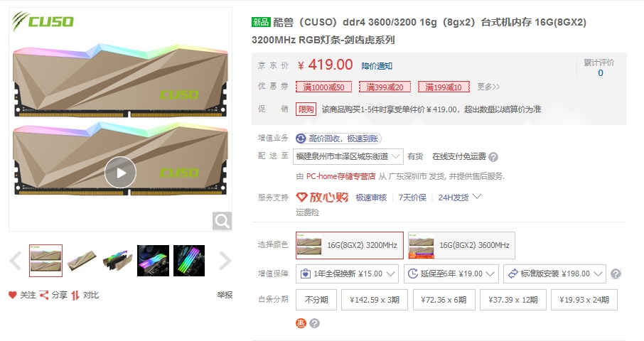Open the delivery address dropdown 福建泉州市
Image resolution: width=644 pixels, height=341 pixels.
(x=348, y=157)
